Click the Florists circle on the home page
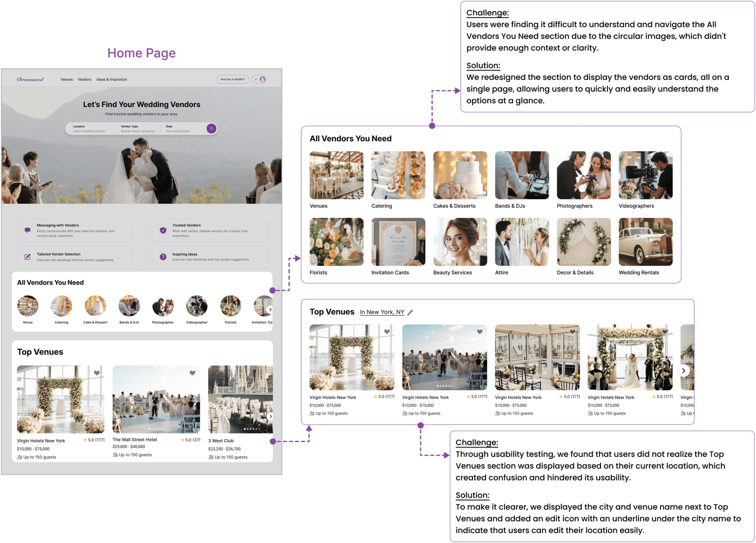The width and height of the screenshot is (756, 543). point(230,306)
